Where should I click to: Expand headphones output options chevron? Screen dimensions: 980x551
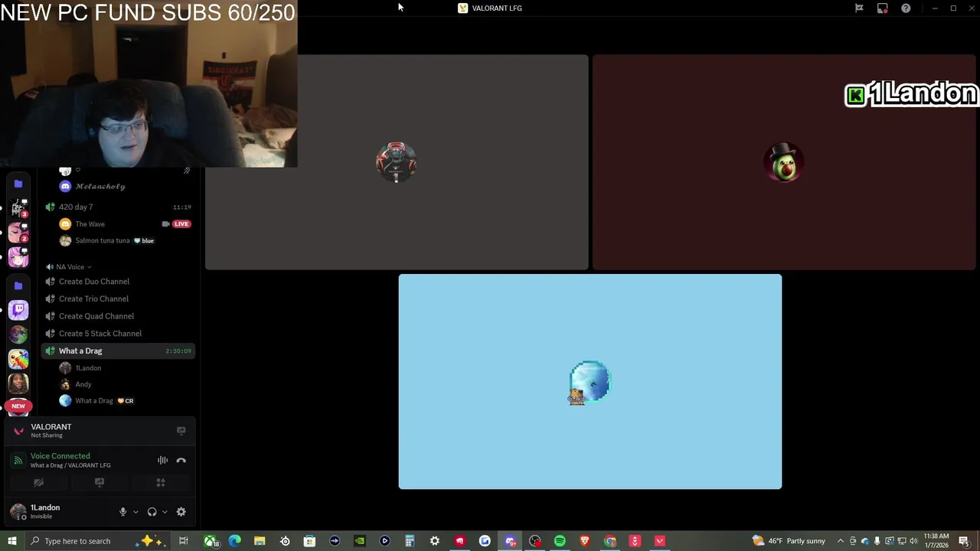tap(165, 512)
